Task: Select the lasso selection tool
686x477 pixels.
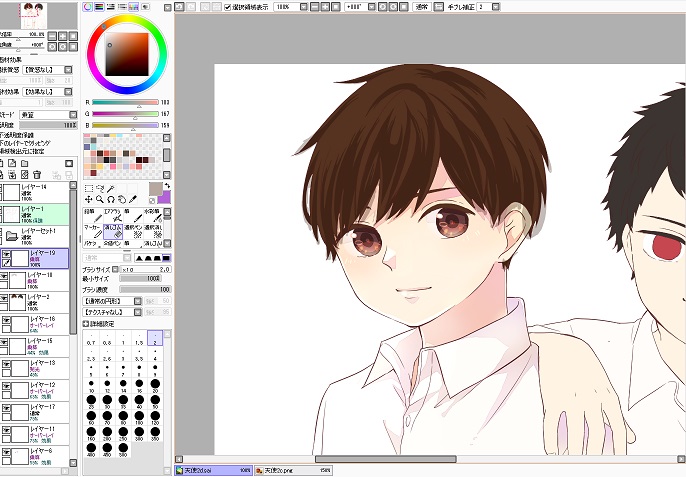Action: click(x=100, y=189)
